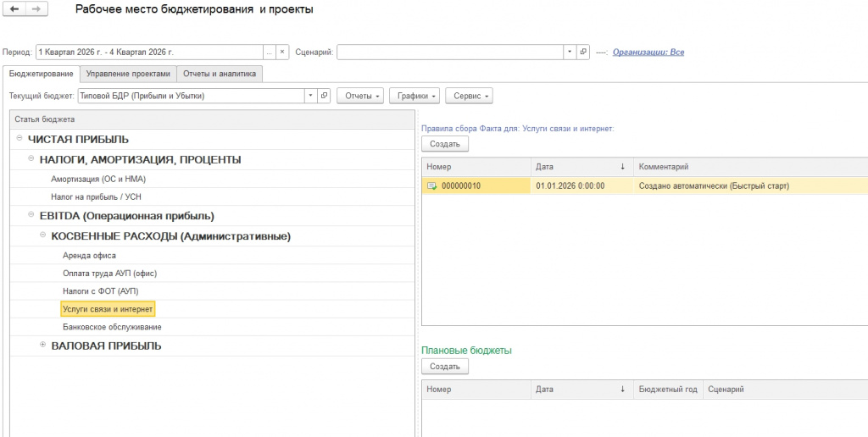Screen dimensions: 868x437
Task: Open the Организации: Все link
Action: tap(648, 52)
